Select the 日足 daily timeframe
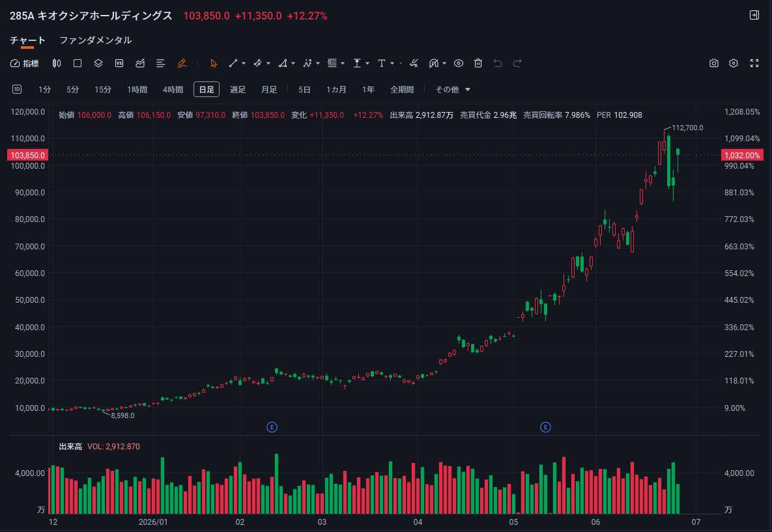 pos(207,90)
